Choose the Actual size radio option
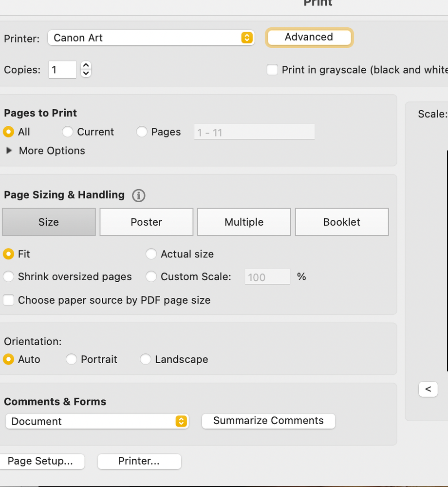 coord(151,254)
